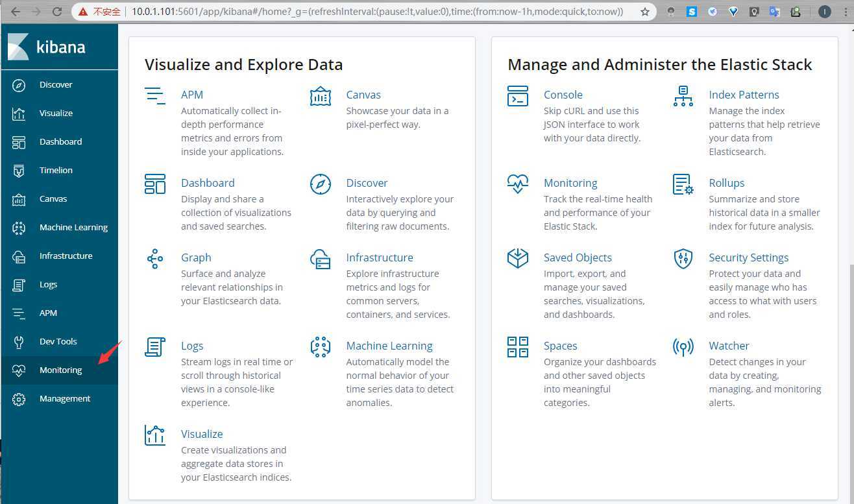Image resolution: width=854 pixels, height=504 pixels.
Task: Go to Visualize in the sidebar
Action: click(56, 114)
